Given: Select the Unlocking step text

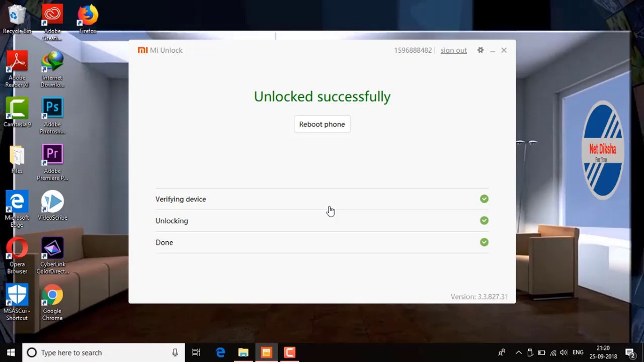Looking at the screenshot, I should tap(172, 221).
